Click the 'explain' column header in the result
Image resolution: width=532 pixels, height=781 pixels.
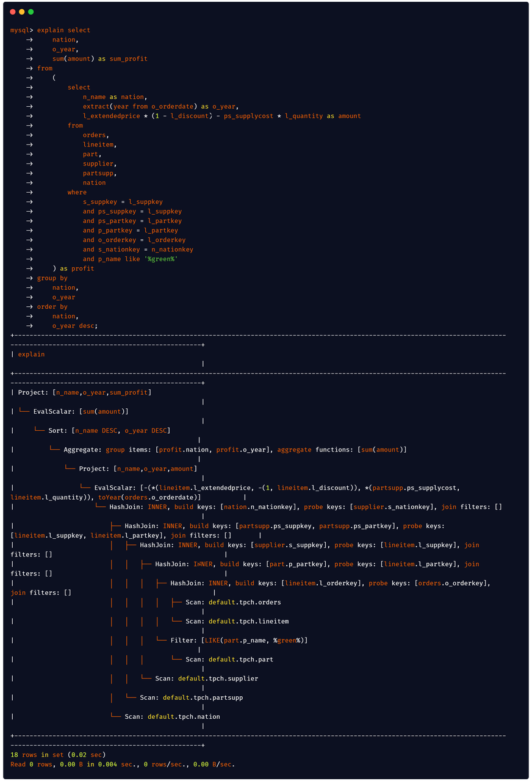(x=31, y=354)
